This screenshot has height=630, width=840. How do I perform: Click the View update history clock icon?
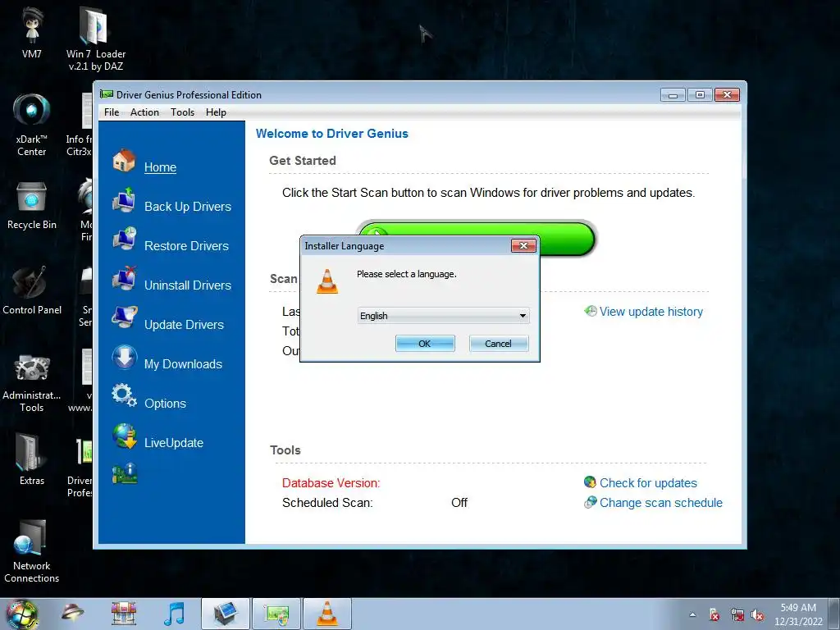(591, 311)
